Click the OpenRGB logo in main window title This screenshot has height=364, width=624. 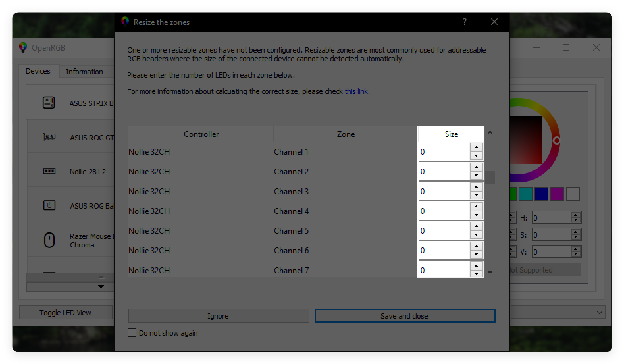[23, 47]
